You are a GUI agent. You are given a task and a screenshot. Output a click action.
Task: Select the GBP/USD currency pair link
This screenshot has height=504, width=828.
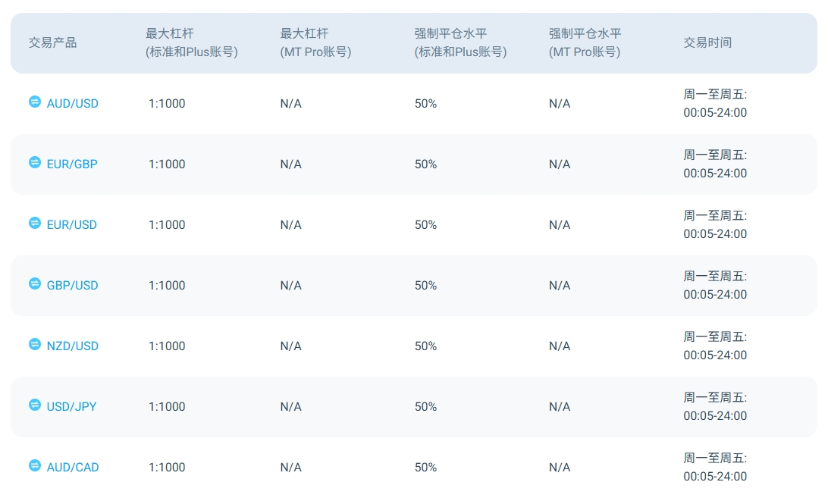point(73,286)
